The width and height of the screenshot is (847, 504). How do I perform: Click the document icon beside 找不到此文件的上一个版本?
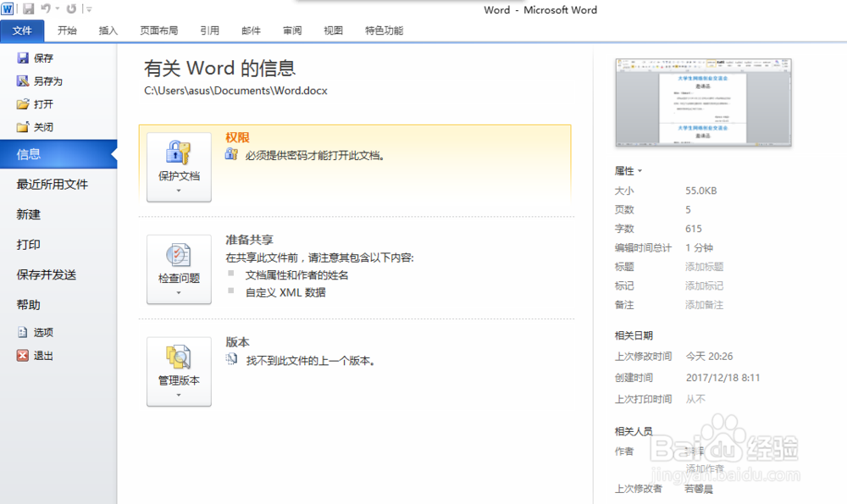pyautogui.click(x=232, y=359)
